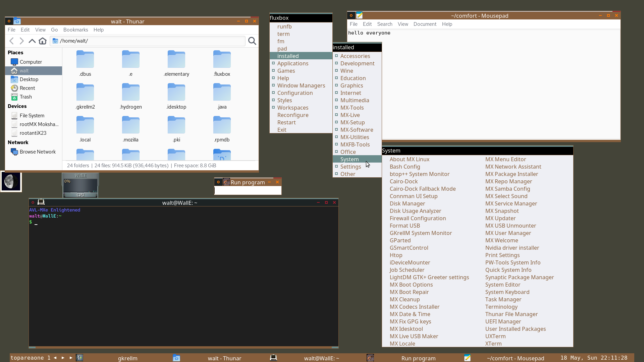
Task: Click Thunar's search magnifier icon
Action: [x=252, y=41]
